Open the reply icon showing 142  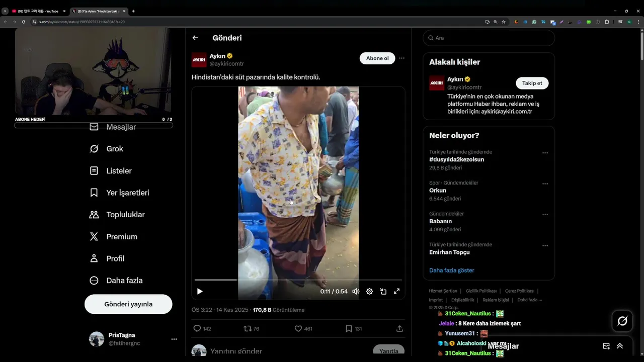pos(197,328)
